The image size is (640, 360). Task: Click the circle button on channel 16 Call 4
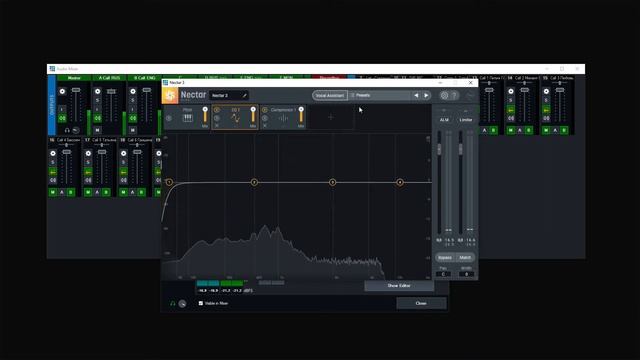[53, 153]
